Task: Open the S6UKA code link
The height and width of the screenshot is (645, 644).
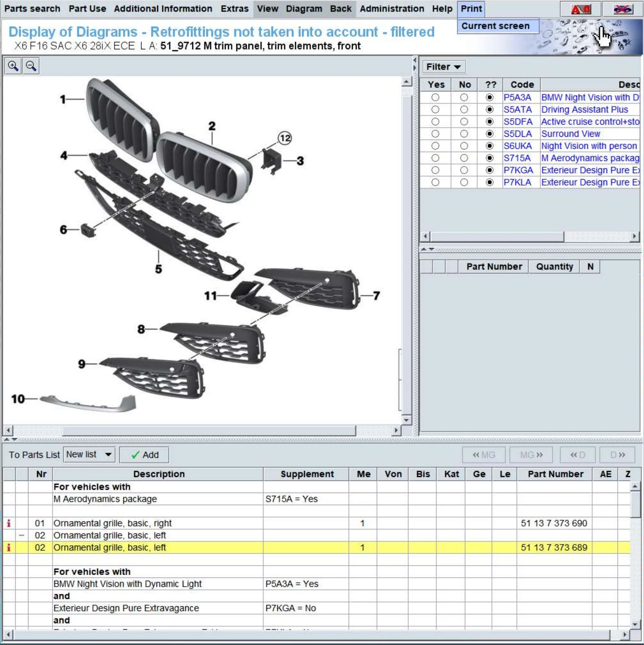Action: pyautogui.click(x=517, y=146)
